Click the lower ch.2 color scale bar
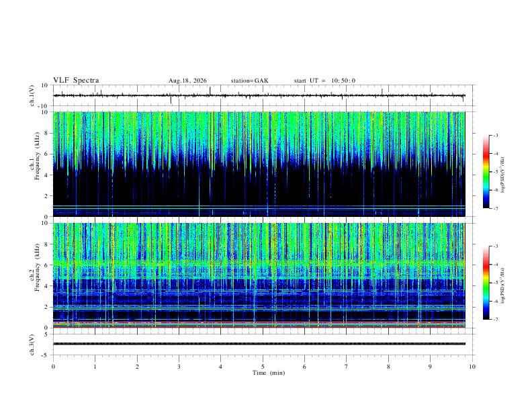Screen dimensions: 532x411 coord(486,283)
